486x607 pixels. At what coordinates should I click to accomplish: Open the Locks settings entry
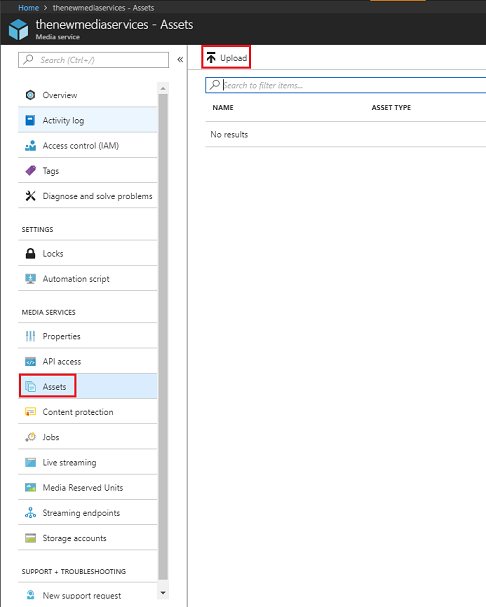(x=88, y=254)
